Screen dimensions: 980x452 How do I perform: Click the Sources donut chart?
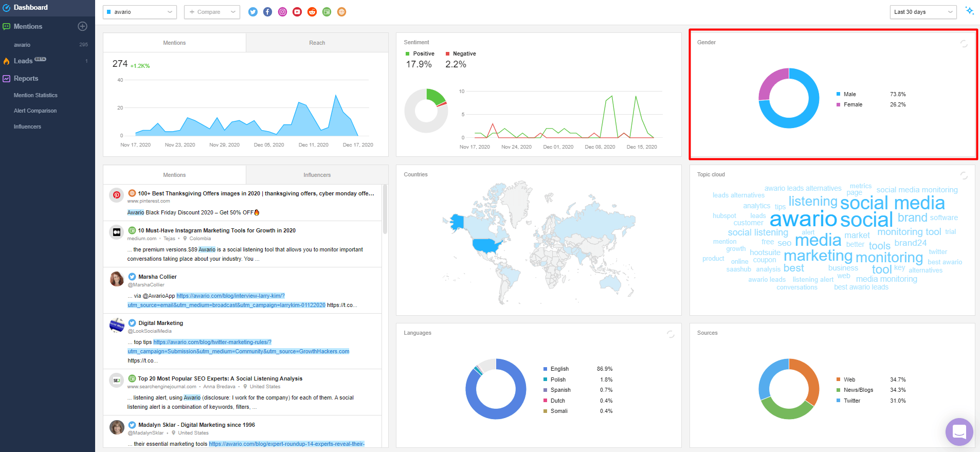pyautogui.click(x=789, y=389)
